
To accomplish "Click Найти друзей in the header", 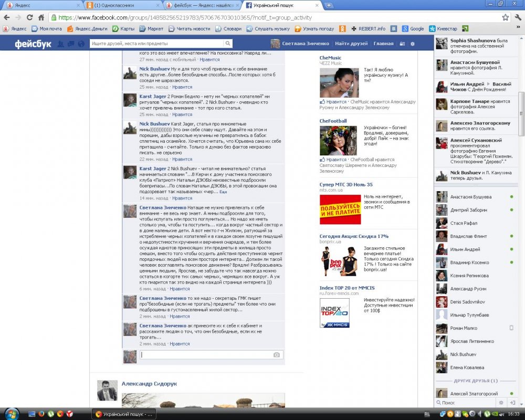I will click(351, 44).
